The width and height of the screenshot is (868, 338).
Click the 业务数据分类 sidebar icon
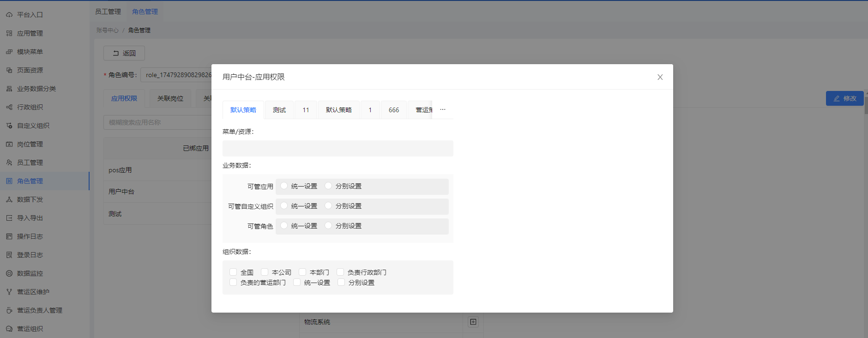point(9,89)
